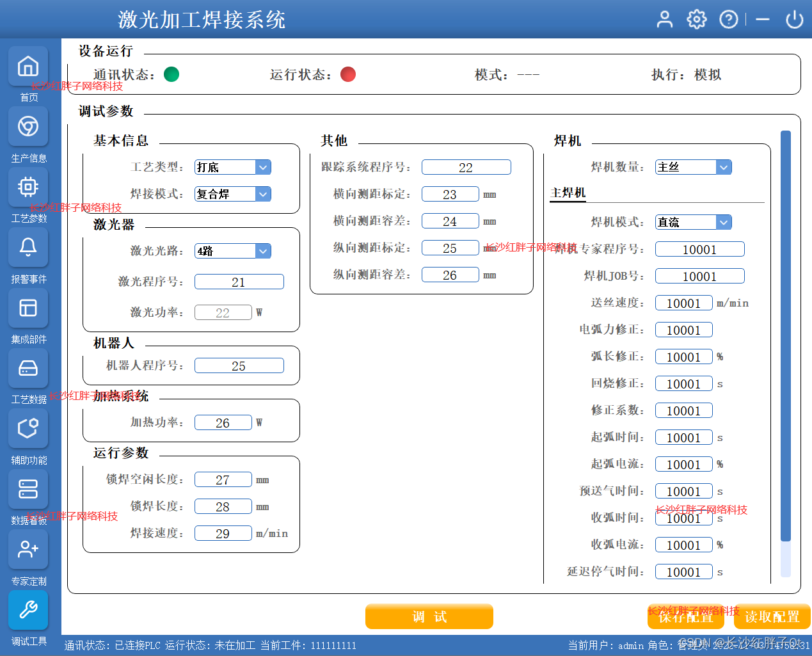Image resolution: width=812 pixels, height=656 pixels.
Task: Click the 弧长修正 input field
Action: click(684, 356)
